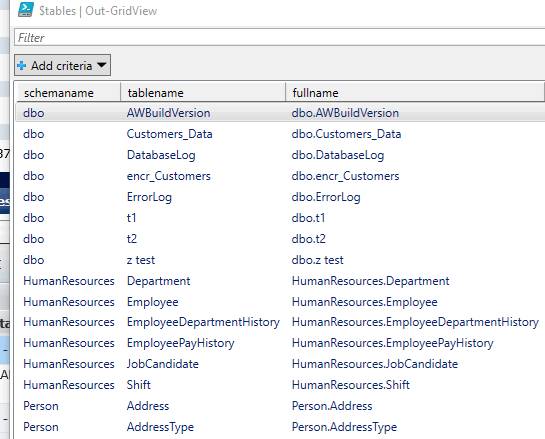The height and width of the screenshot is (439, 545).
Task: Select HumanResources.JobCandidate fullname cell
Action: coord(375,364)
